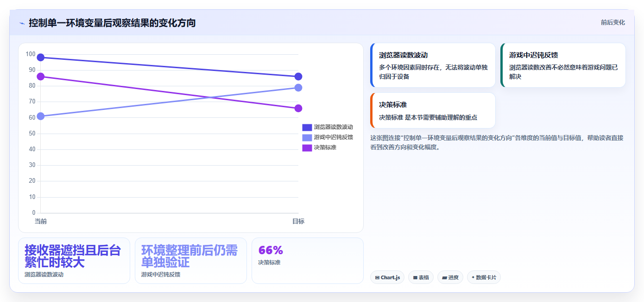The height and width of the screenshot is (302, 644).
Task: Click the 环境整理前后仍需单独验证 stat card
Action: point(191,261)
